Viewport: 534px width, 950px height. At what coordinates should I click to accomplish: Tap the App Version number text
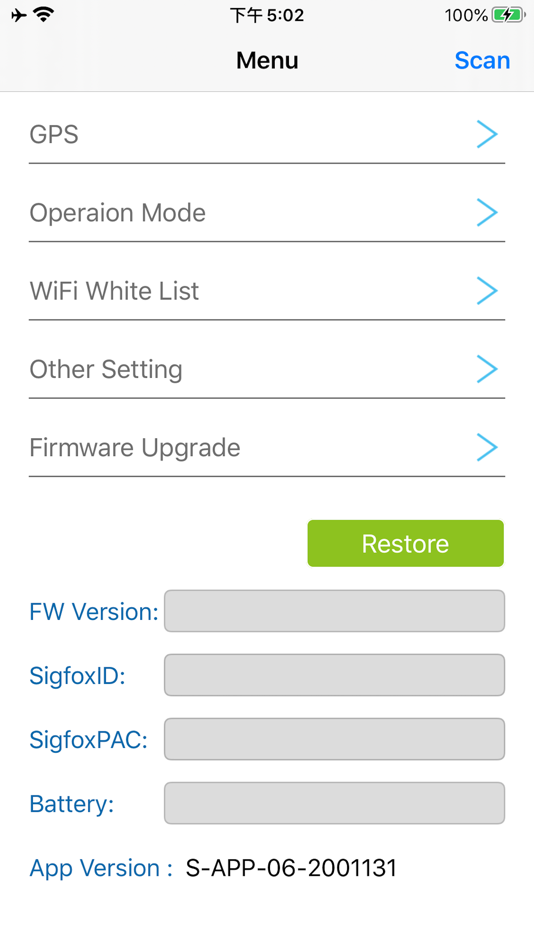[291, 868]
